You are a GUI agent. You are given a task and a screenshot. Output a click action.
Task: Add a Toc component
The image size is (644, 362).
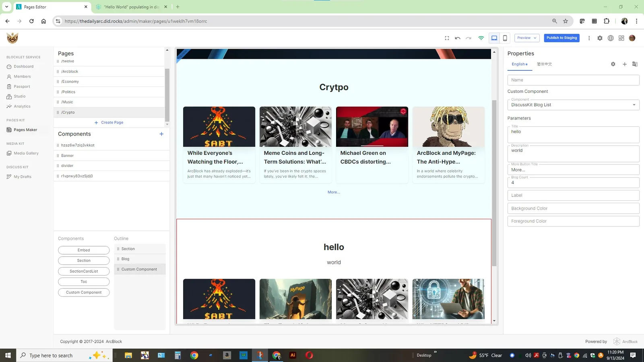coord(84,282)
